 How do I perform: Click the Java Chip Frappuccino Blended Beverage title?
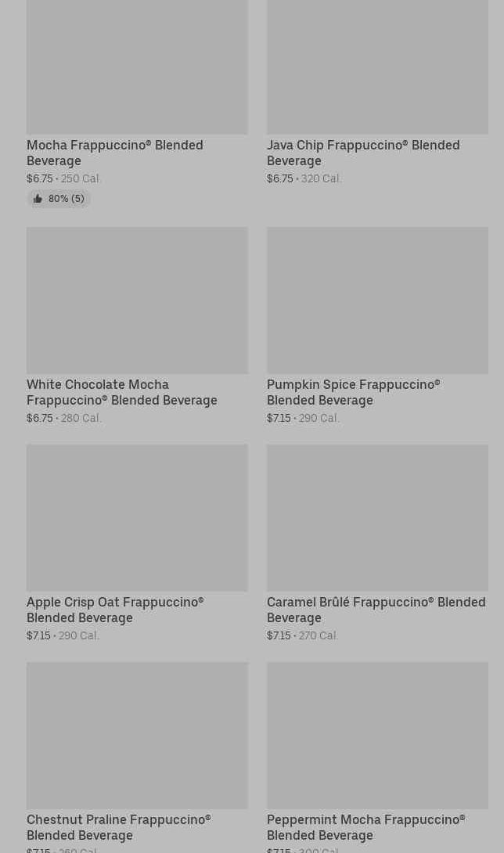tap(362, 153)
